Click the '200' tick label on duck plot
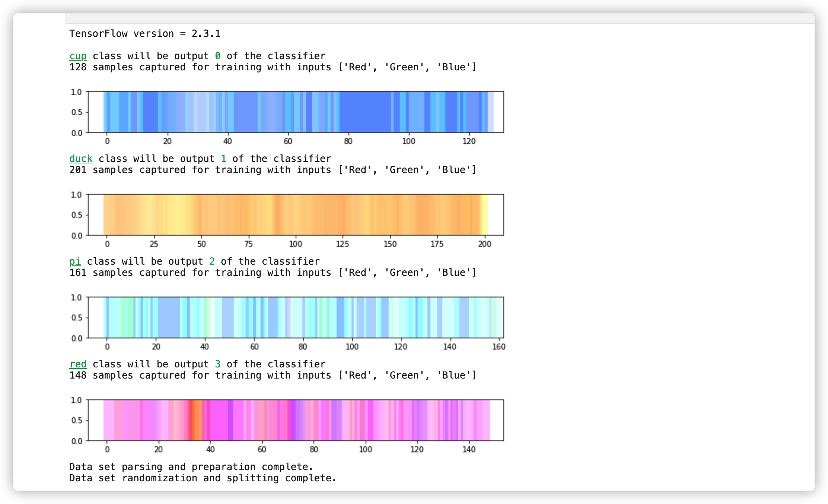Image resolution: width=828 pixels, height=504 pixels. pyautogui.click(x=484, y=244)
